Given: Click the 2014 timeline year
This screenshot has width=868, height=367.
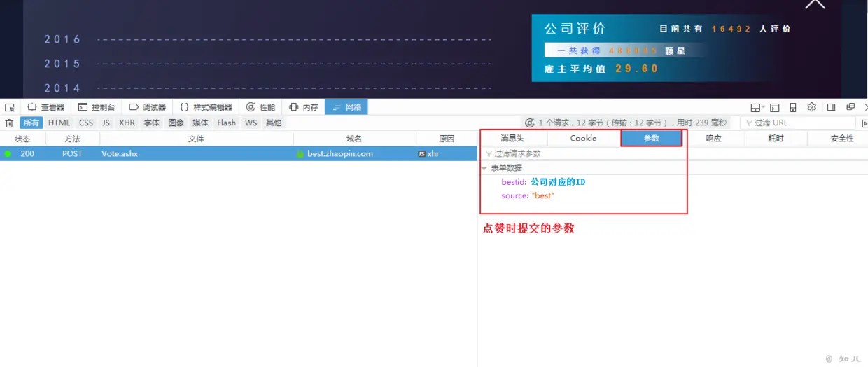Looking at the screenshot, I should pyautogui.click(x=63, y=88).
